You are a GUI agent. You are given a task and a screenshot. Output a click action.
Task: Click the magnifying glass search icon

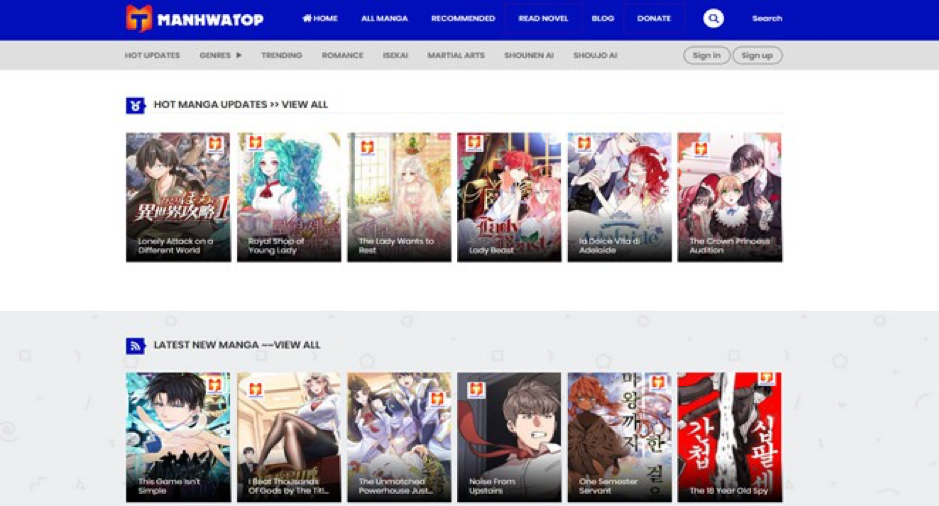(713, 18)
